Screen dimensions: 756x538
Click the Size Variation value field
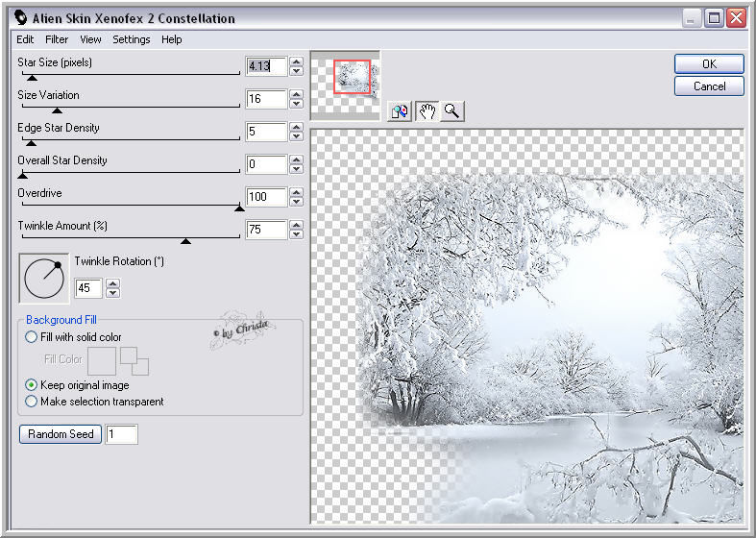267,99
